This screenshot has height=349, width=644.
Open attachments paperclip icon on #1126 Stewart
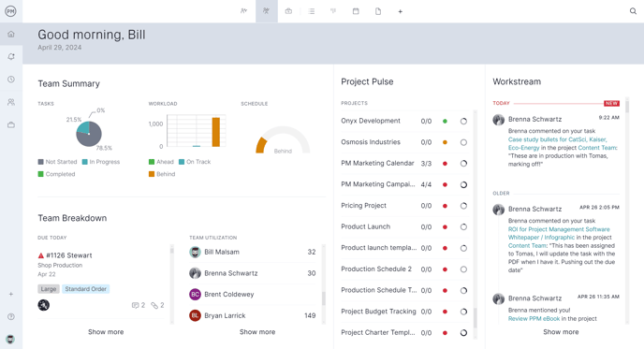[154, 305]
